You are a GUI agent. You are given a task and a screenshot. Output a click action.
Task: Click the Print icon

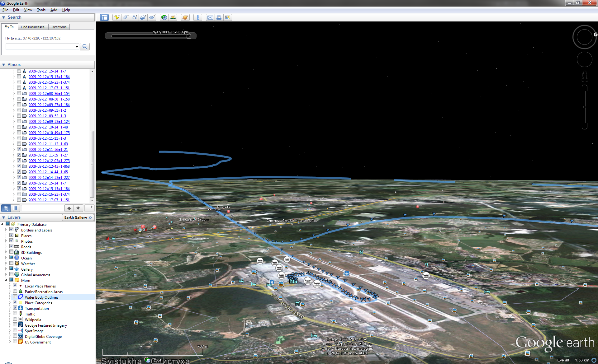219,17
